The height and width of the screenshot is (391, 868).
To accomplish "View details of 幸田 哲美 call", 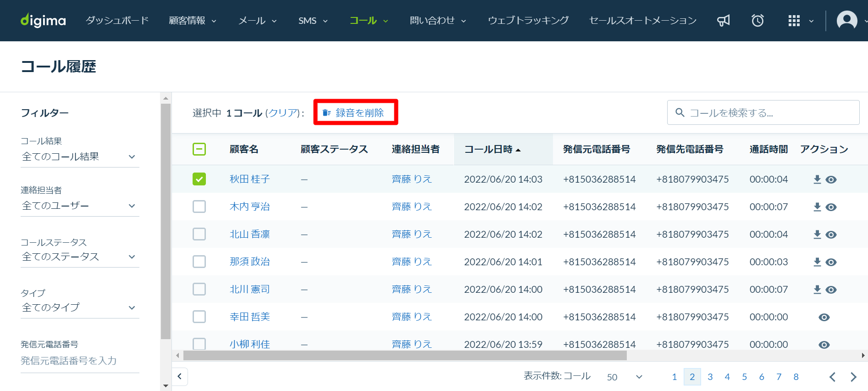I will pos(824,317).
